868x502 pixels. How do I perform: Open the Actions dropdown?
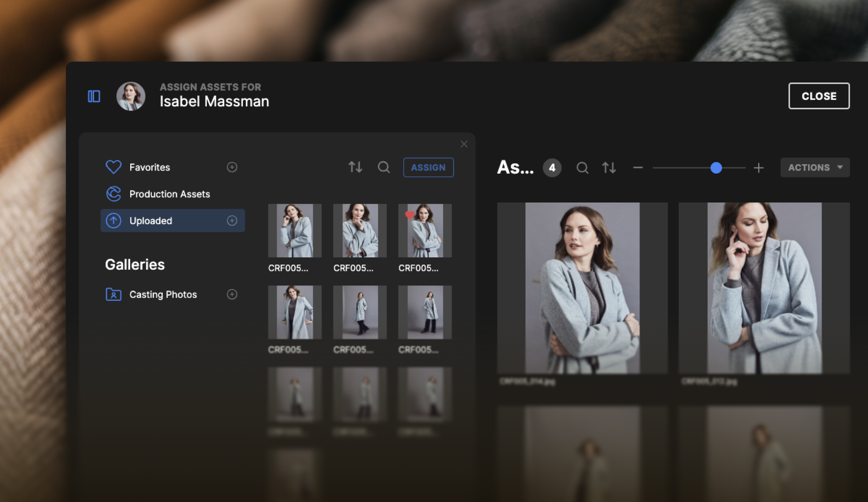point(814,168)
